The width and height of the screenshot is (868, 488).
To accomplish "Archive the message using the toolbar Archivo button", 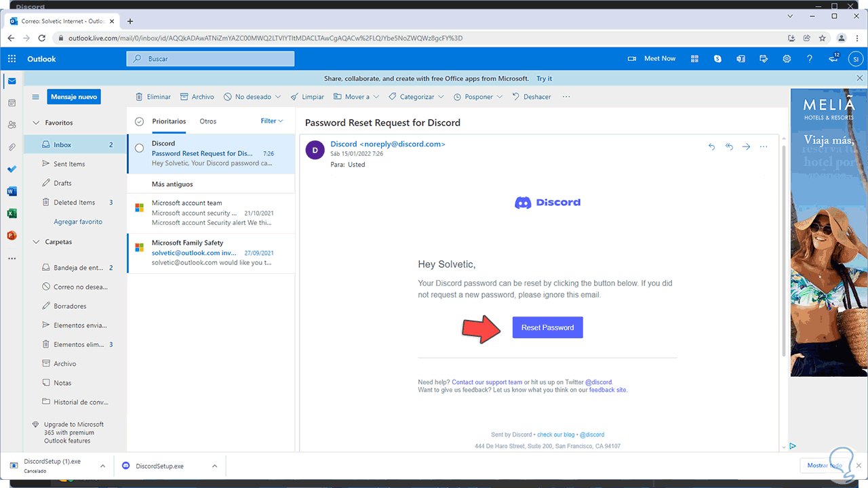I will (197, 97).
